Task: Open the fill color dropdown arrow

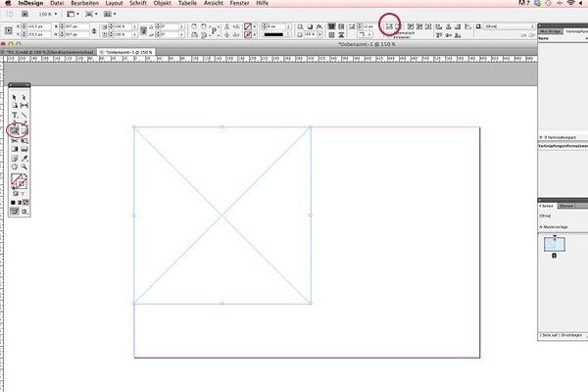Action: click(x=255, y=26)
